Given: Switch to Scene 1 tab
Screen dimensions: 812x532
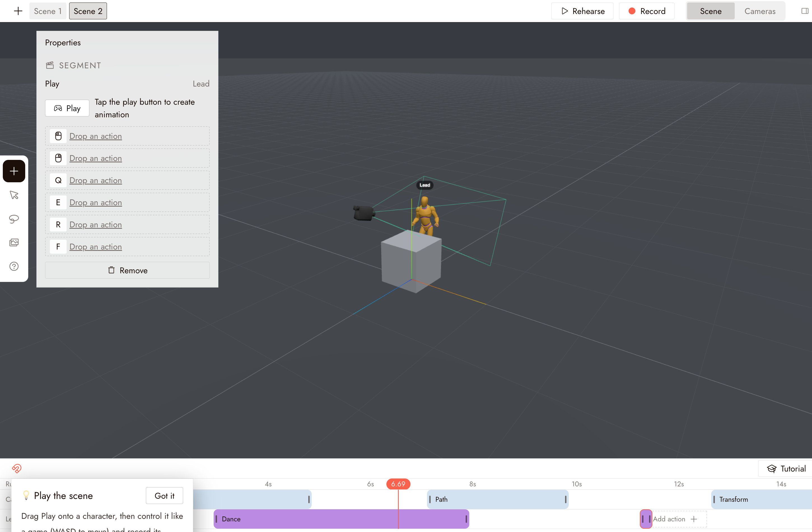Looking at the screenshot, I should [48, 11].
